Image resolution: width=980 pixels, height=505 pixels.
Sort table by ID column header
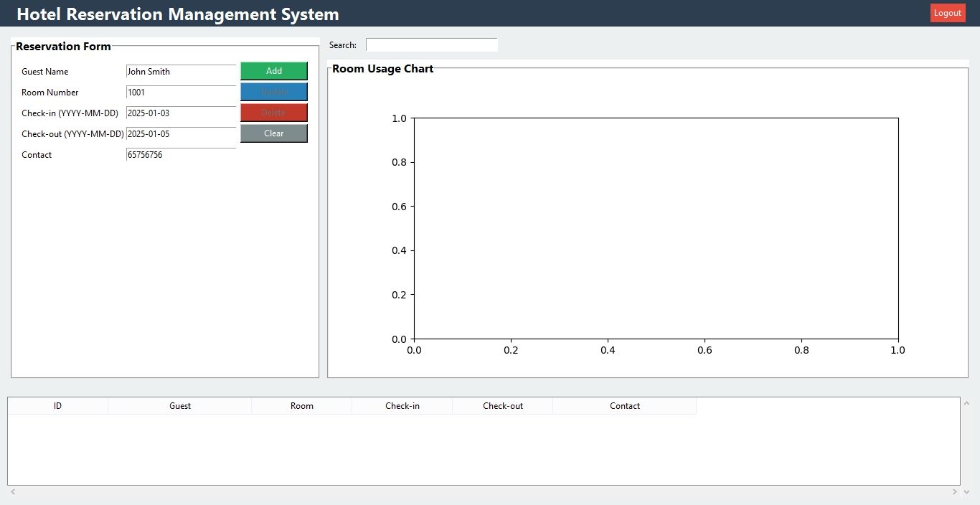(57, 406)
